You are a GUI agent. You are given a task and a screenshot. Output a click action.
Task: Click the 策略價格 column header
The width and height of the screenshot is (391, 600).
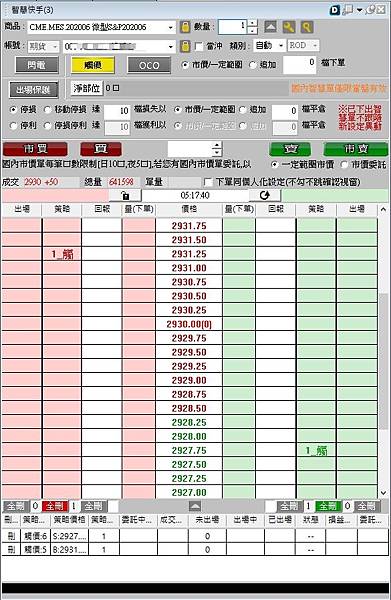click(69, 520)
